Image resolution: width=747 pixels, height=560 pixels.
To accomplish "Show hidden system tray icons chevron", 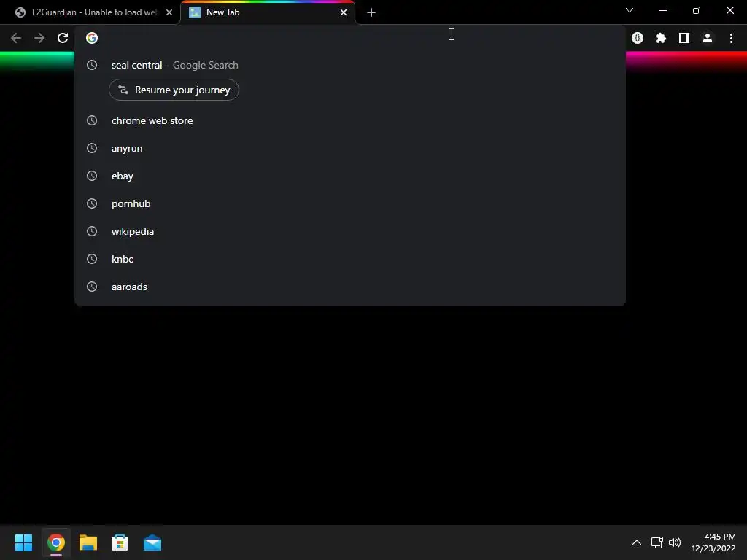I will pos(636,542).
